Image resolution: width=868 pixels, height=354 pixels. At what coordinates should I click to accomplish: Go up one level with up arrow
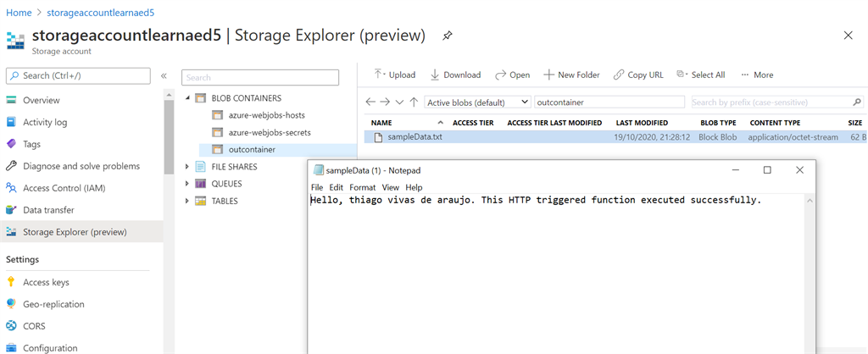(x=414, y=102)
